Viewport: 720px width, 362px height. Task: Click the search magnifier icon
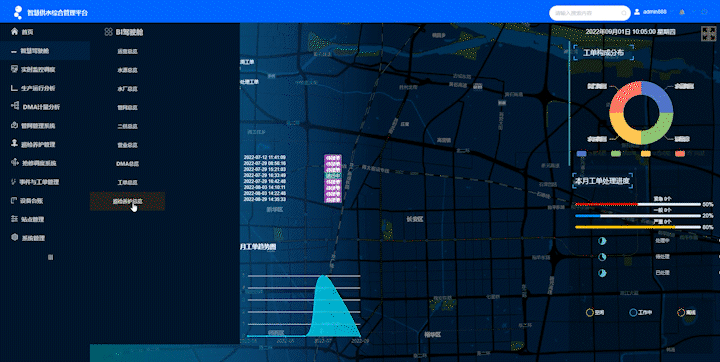pyautogui.click(x=623, y=13)
